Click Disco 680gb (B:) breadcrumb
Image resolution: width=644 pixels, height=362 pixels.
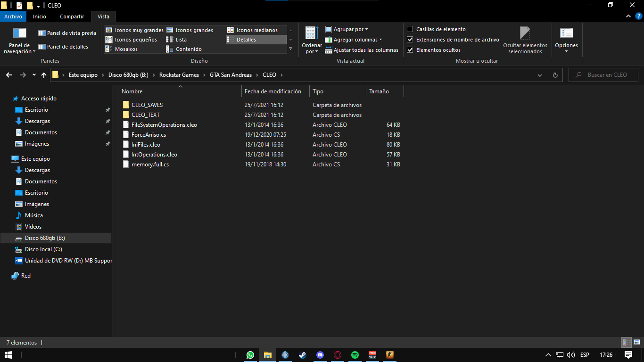128,75
